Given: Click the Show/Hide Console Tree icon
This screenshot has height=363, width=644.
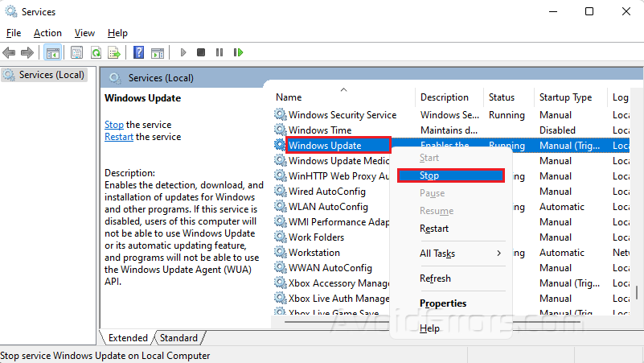Looking at the screenshot, I should coord(52,53).
